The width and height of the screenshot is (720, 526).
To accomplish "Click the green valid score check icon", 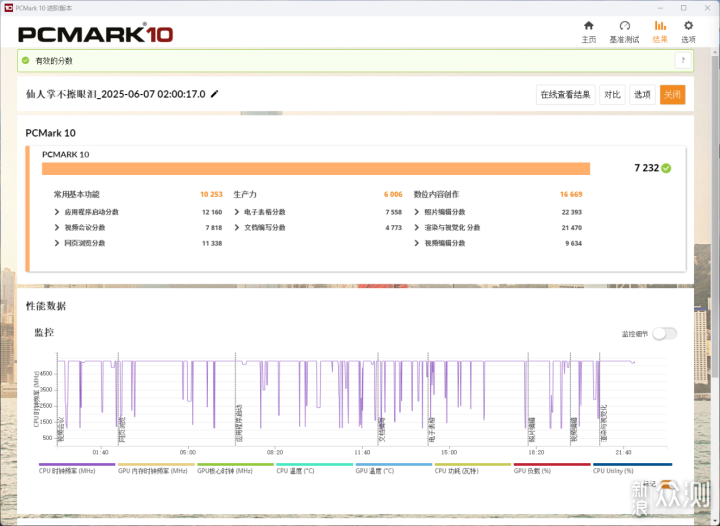I will tap(26, 61).
